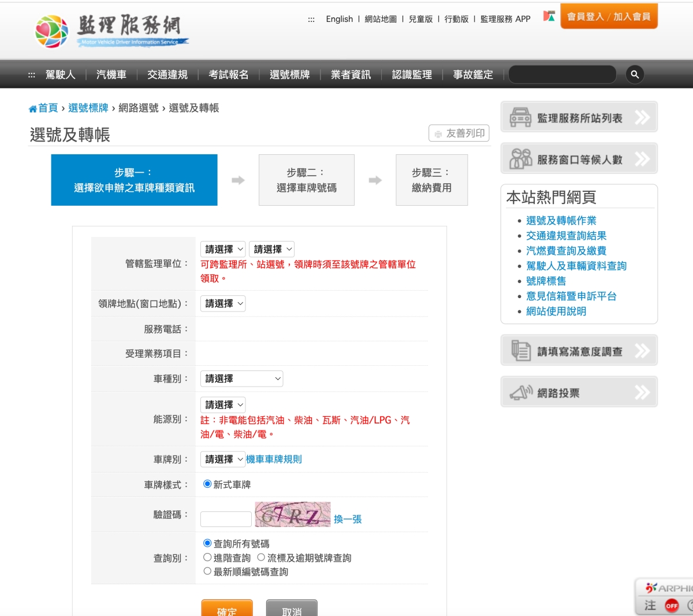
Task: Open the 能源別 dropdown
Action: [x=223, y=405]
